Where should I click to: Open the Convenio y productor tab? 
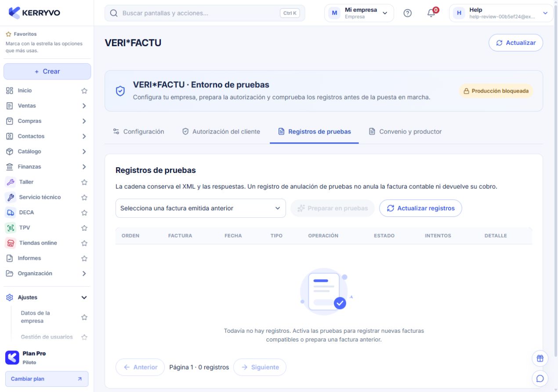click(x=405, y=132)
